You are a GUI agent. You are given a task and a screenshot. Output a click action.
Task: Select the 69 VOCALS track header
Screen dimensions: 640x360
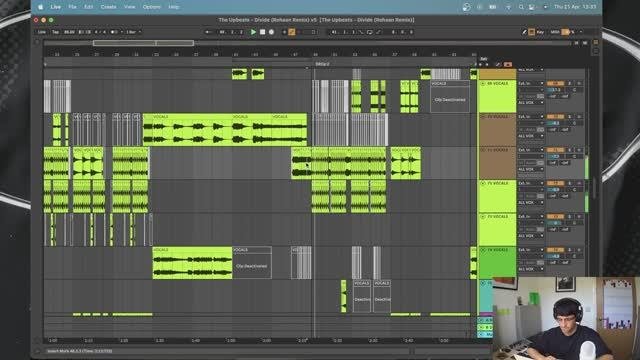[x=497, y=96]
